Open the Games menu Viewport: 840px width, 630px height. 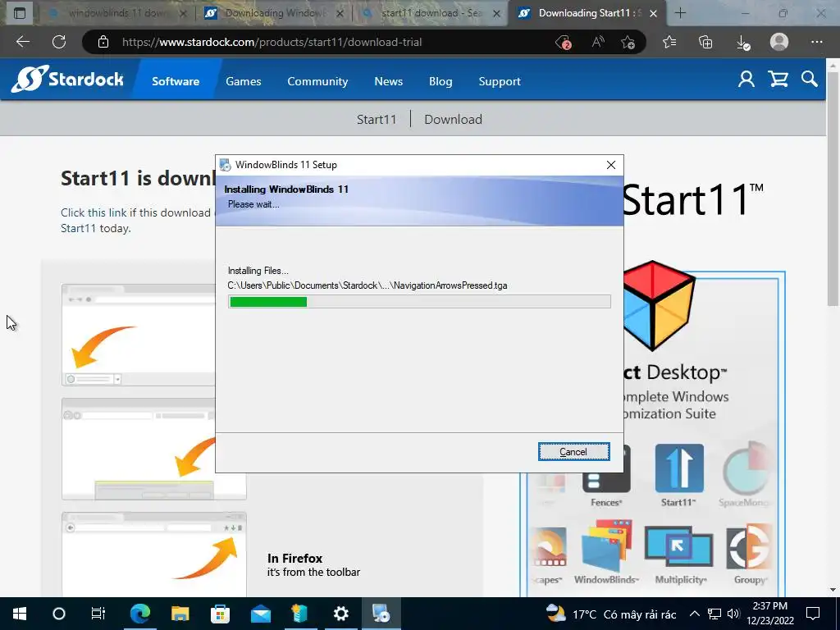point(243,81)
